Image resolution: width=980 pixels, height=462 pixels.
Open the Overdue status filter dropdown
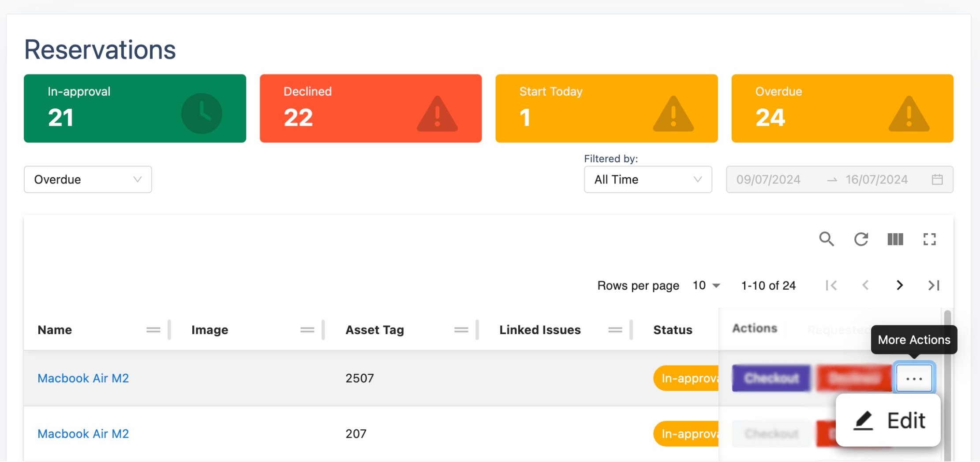point(88,179)
